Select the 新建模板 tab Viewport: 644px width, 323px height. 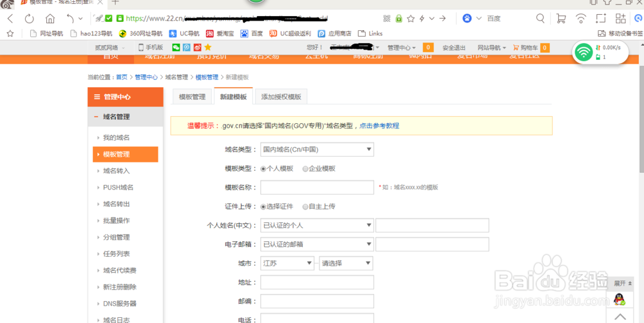pyautogui.click(x=233, y=97)
